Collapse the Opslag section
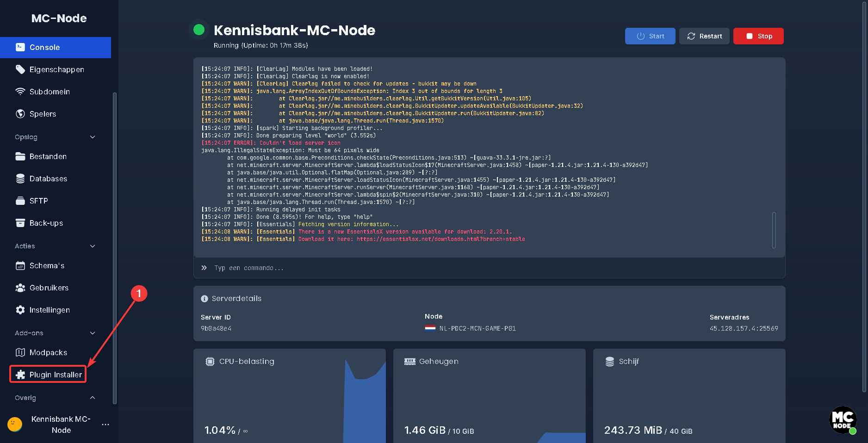The image size is (868, 443). [x=93, y=137]
